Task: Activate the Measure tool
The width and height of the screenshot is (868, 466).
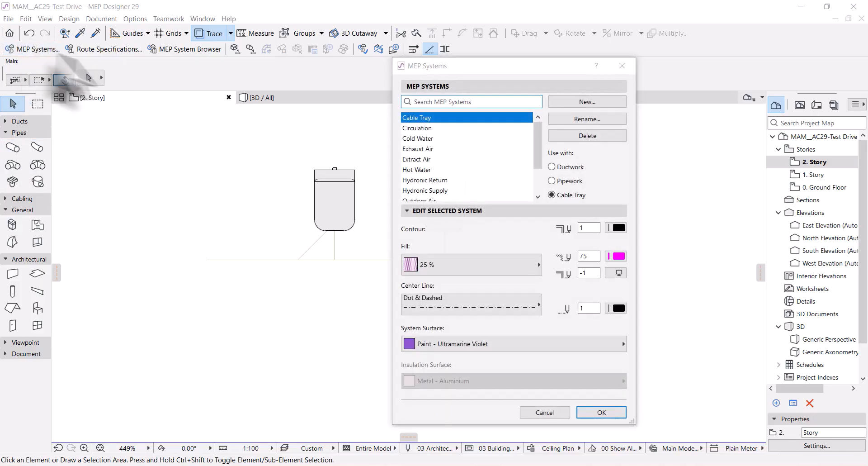Action: [255, 33]
